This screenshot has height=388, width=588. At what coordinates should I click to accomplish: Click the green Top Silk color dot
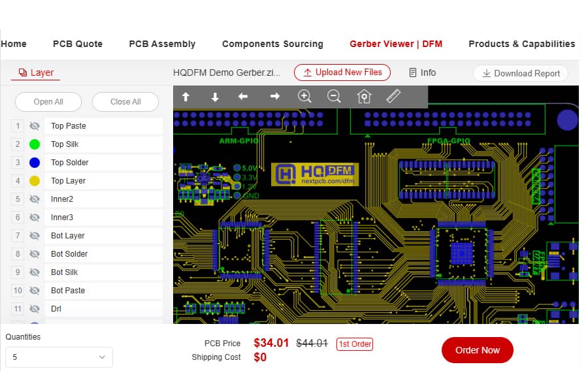[x=35, y=144]
